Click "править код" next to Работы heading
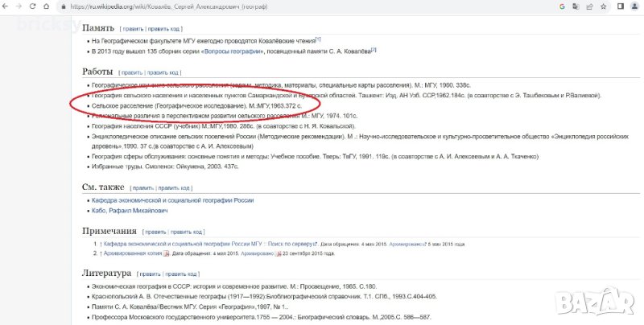644x325 pixels. click(163, 72)
